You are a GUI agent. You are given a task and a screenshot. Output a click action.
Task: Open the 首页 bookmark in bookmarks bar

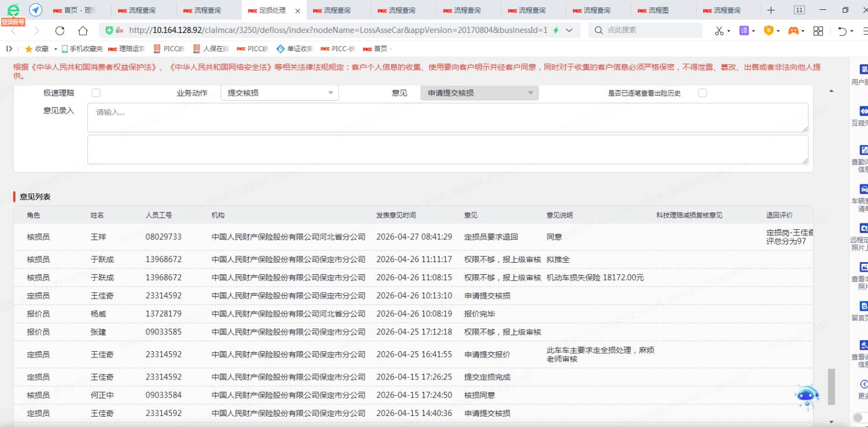click(x=377, y=49)
